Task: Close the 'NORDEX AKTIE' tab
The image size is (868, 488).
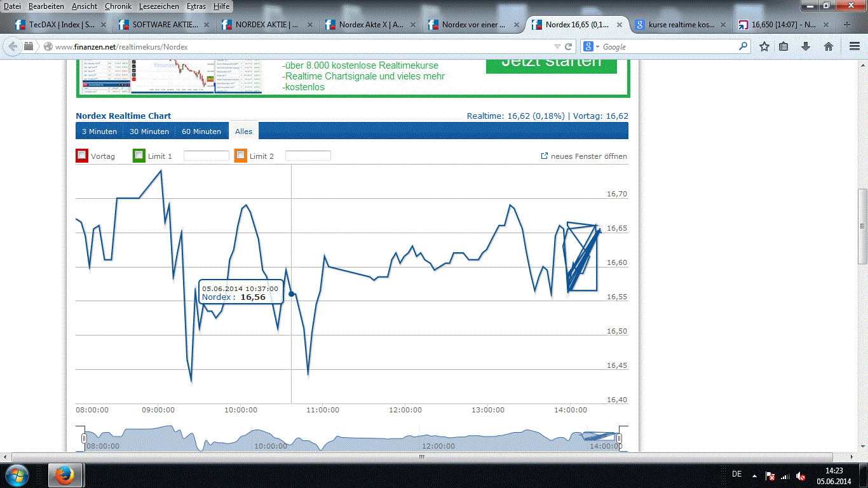Action: [x=311, y=25]
